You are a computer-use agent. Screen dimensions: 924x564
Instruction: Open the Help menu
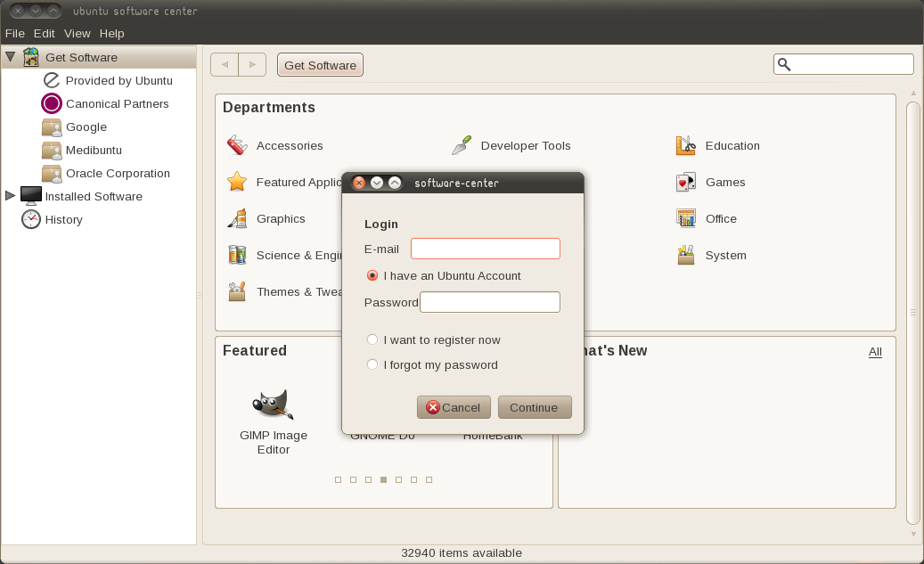click(112, 34)
